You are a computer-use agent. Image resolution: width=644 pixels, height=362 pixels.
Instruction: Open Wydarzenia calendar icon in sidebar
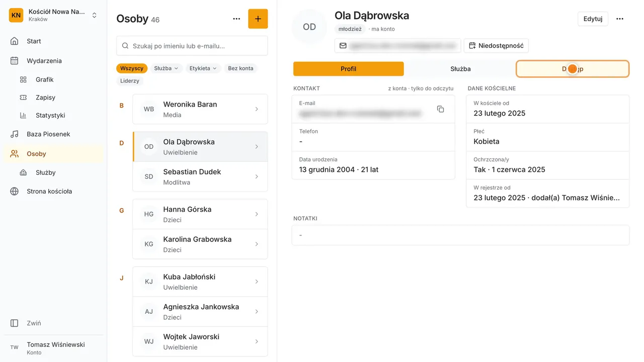[15, 61]
